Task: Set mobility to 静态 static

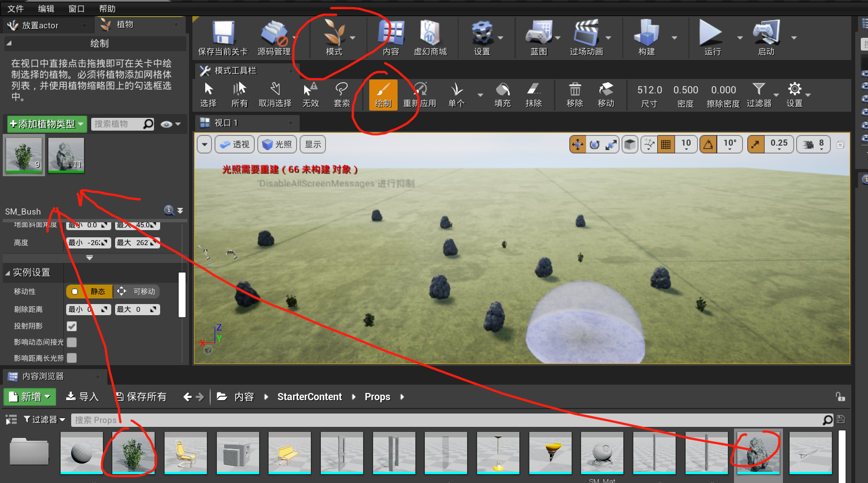Action: (90, 291)
